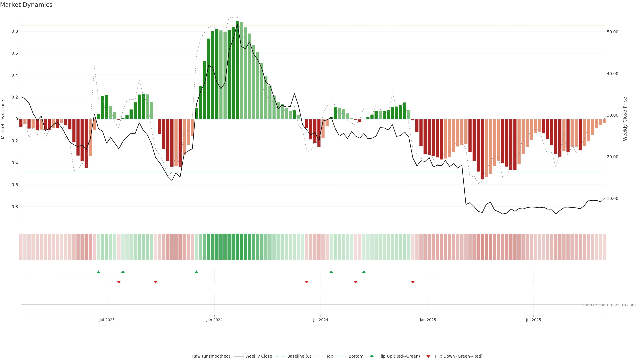The width and height of the screenshot is (644, 362).
Task: Click the Jan 2024 axis label
Action: (x=214, y=320)
